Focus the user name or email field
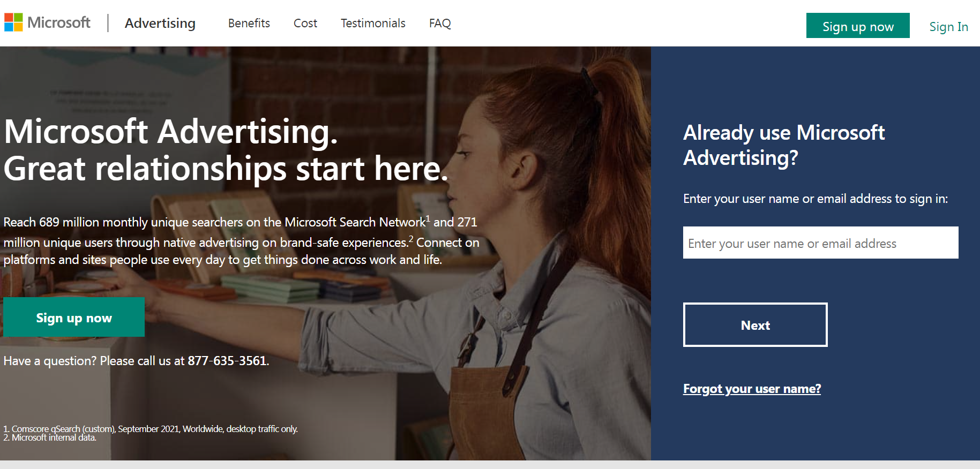Image resolution: width=980 pixels, height=469 pixels. [820, 243]
